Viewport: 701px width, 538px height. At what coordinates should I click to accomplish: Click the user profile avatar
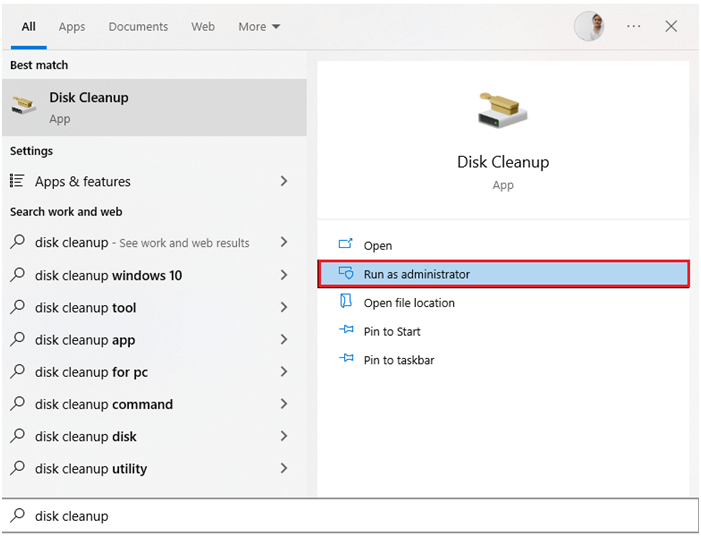click(589, 26)
